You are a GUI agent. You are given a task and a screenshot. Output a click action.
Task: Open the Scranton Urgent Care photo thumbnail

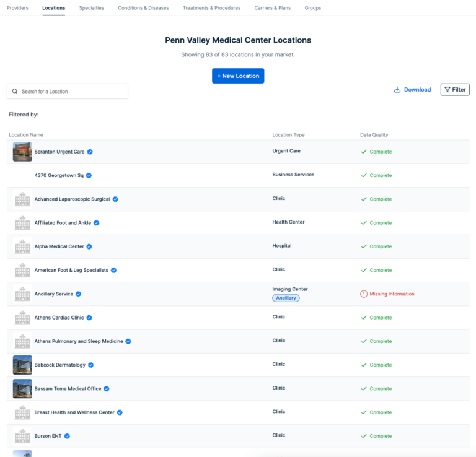point(22,152)
